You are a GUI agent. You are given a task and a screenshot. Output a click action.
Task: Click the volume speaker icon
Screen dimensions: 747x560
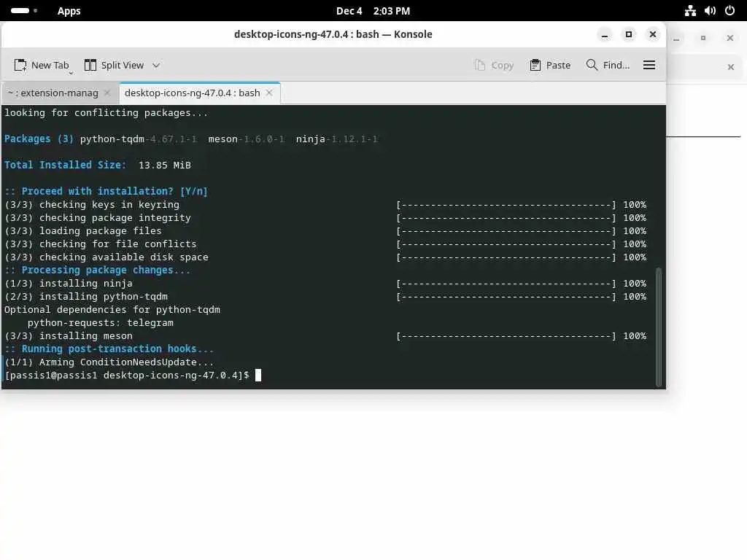coord(710,10)
